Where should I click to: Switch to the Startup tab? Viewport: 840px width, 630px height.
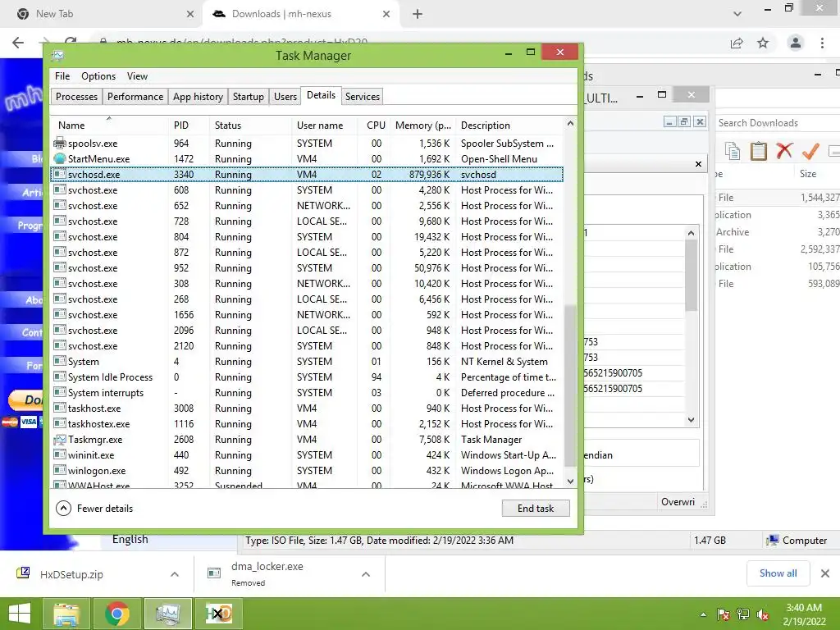[248, 97]
